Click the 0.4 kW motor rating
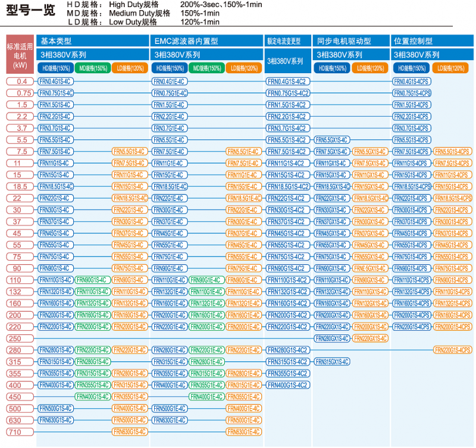Screen dimensions: 476x448 coord(20,82)
